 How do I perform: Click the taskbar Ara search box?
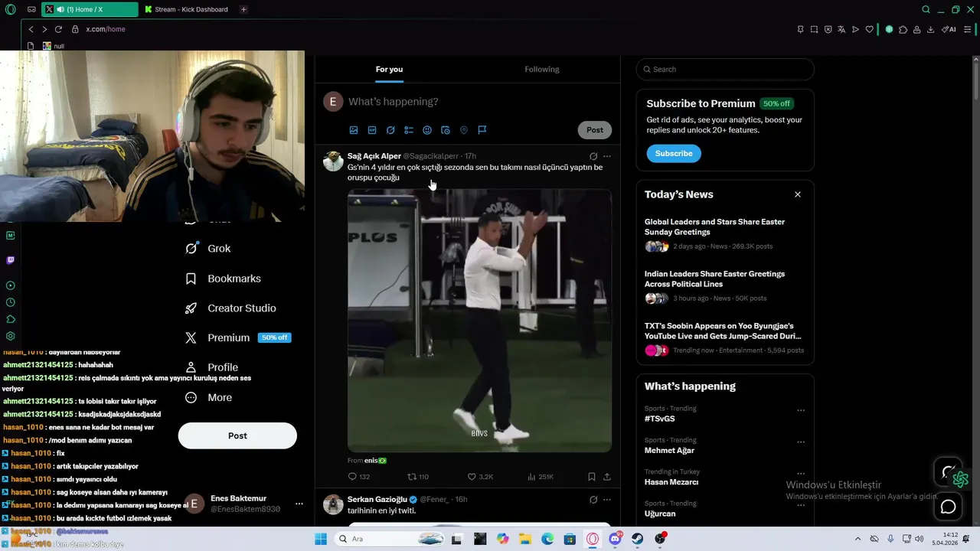click(x=390, y=539)
